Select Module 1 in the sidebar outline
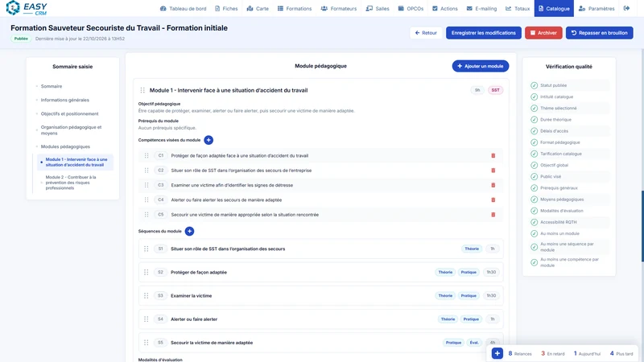Screen dimensions: 644x362 (x=75, y=162)
